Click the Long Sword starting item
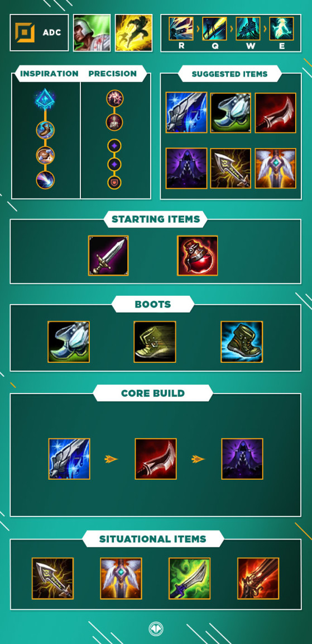This screenshot has width=312, height=644. pyautogui.click(x=108, y=255)
